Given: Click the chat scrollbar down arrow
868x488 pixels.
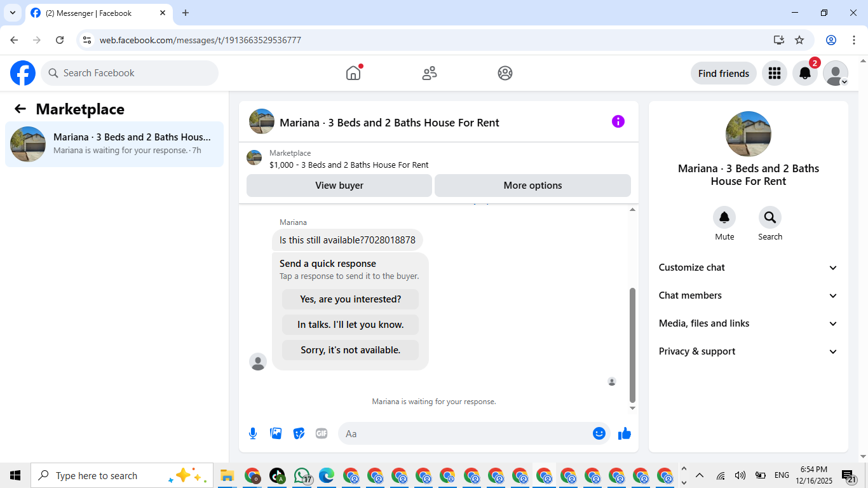Looking at the screenshot, I should coord(632,408).
